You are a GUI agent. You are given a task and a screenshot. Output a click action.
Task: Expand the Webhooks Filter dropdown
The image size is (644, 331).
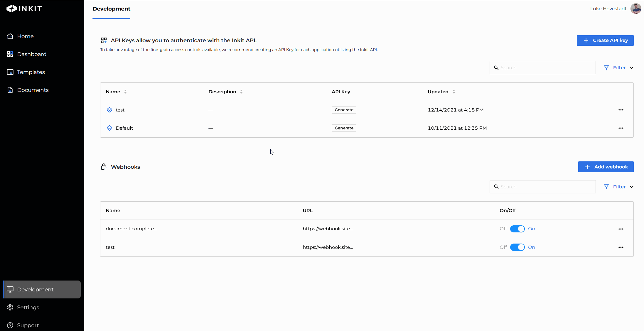pyautogui.click(x=619, y=187)
